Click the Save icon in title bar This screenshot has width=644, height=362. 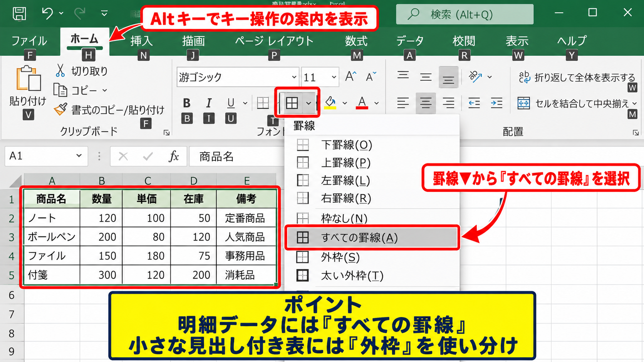[x=19, y=14]
